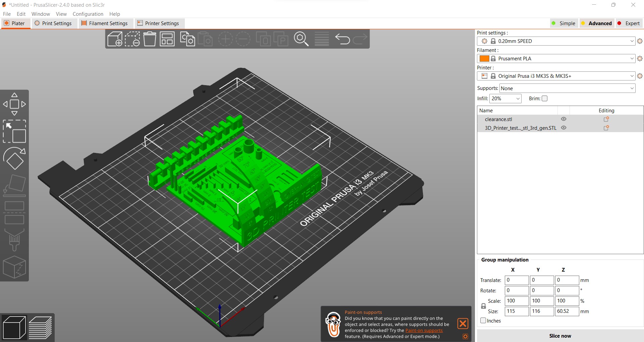Screen dimensions: 644x342
Task: Click the Delete all (trash) icon
Action: [150, 39]
